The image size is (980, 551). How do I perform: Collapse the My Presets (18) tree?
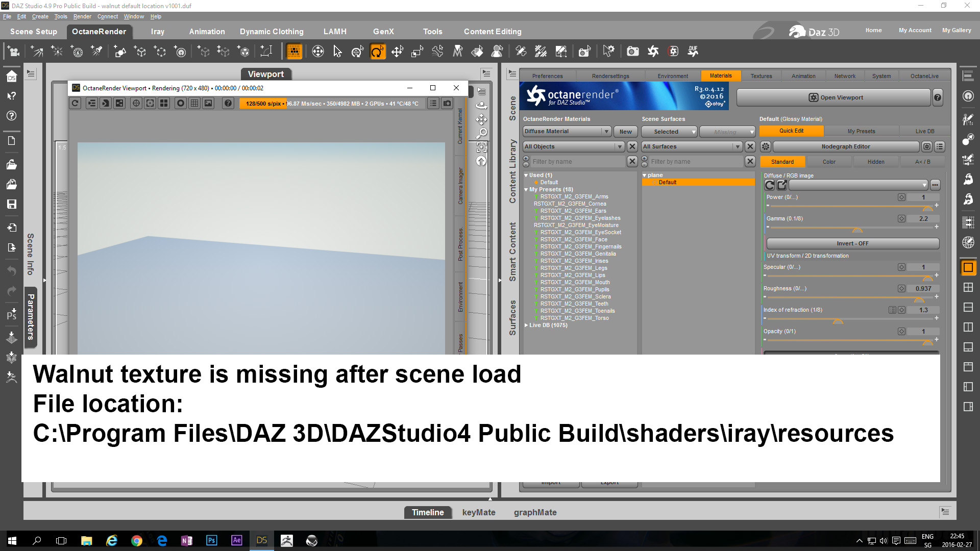pyautogui.click(x=526, y=190)
